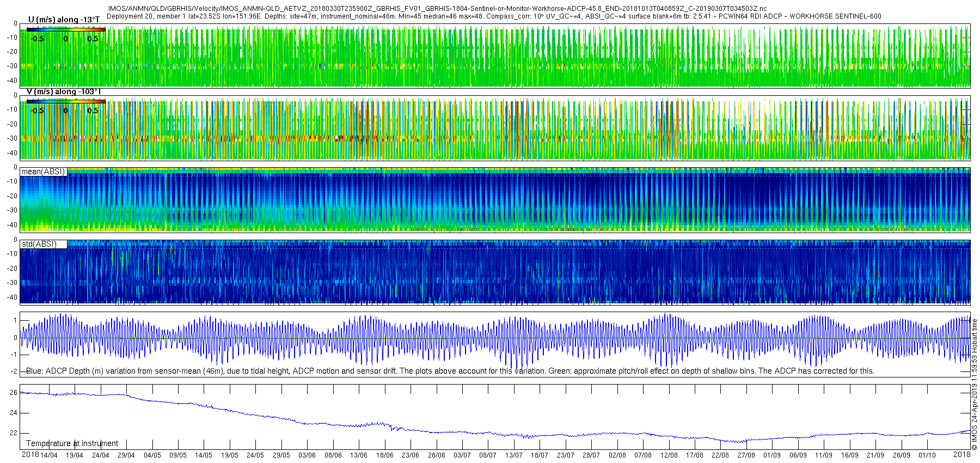Click the '11/09' date tick

pos(824,455)
